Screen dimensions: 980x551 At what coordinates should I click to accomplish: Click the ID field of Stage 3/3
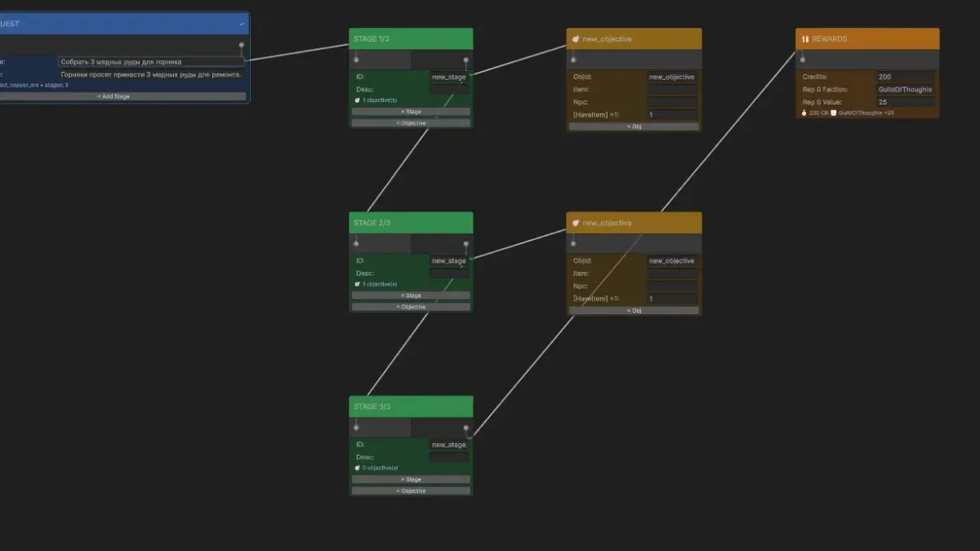tap(449, 445)
